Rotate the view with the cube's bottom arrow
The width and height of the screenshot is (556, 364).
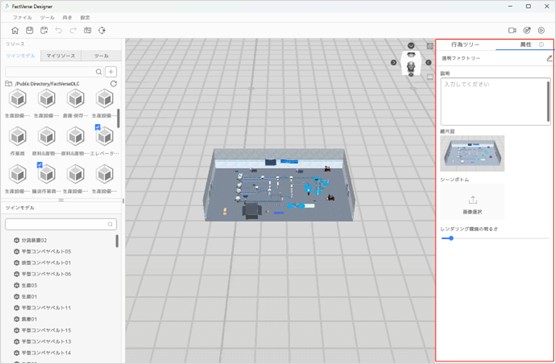[x=411, y=75]
